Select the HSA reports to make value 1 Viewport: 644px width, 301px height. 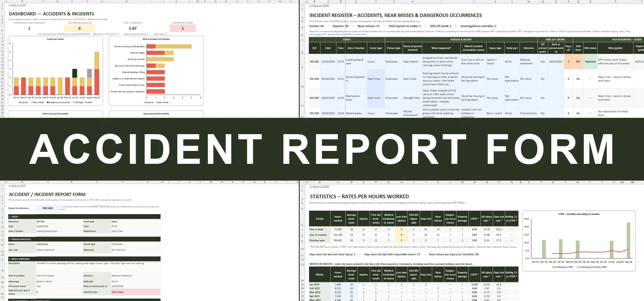point(182,28)
